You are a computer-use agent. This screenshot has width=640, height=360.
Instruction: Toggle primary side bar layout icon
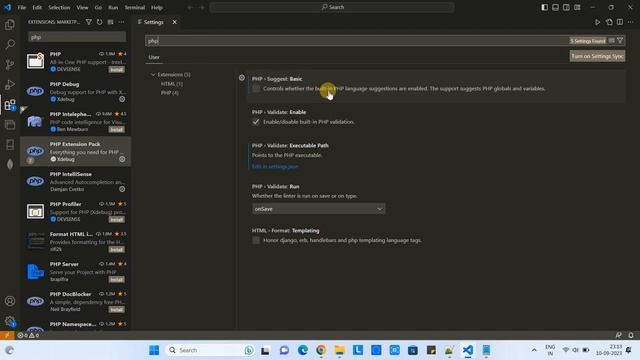[544, 7]
